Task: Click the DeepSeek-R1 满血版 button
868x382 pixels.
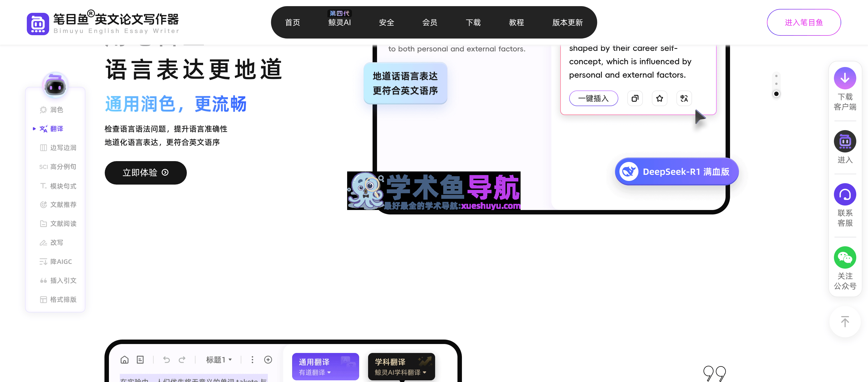Action: (x=677, y=171)
